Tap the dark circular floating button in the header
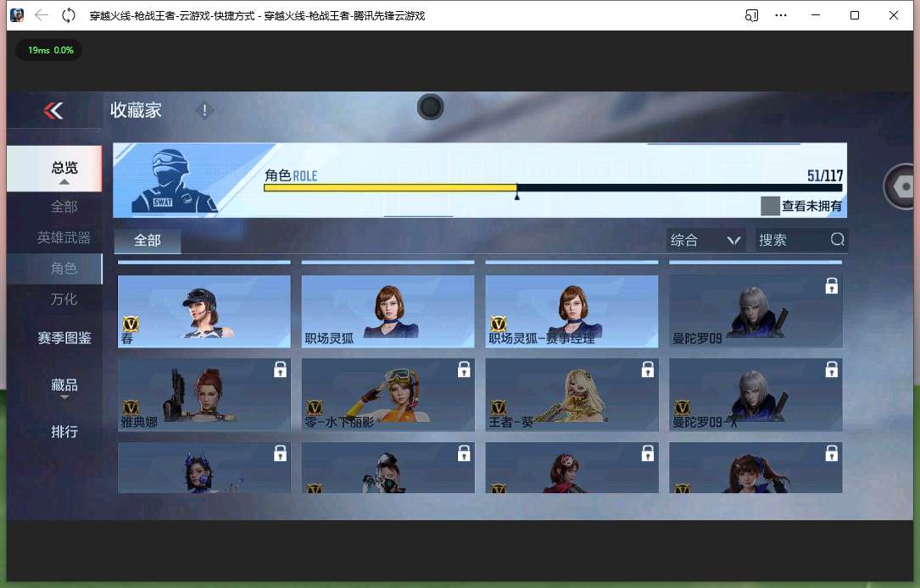The height and width of the screenshot is (588, 920). [x=430, y=108]
